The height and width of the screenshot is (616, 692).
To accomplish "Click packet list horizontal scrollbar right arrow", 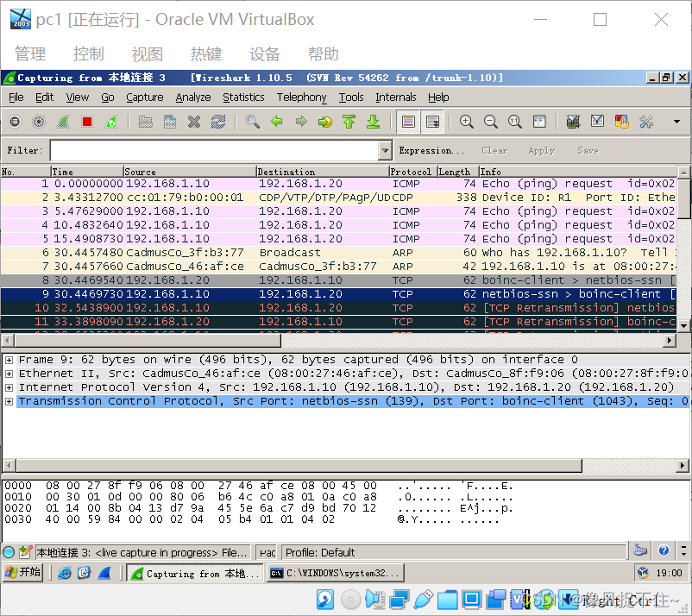I will point(670,340).
